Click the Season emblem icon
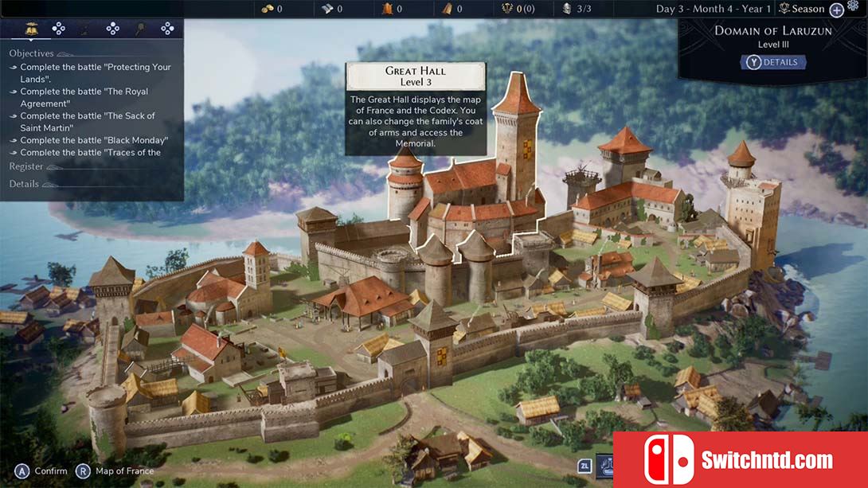This screenshot has height=488, width=868. [x=784, y=9]
